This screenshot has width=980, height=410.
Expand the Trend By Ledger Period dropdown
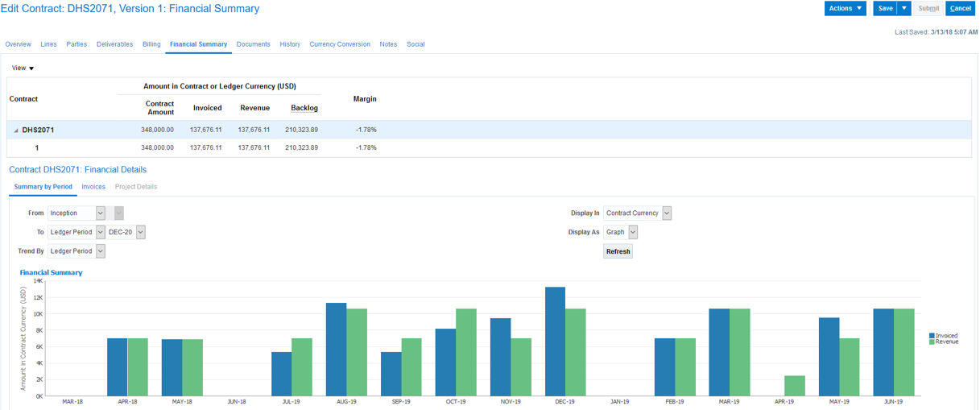pyautogui.click(x=100, y=251)
